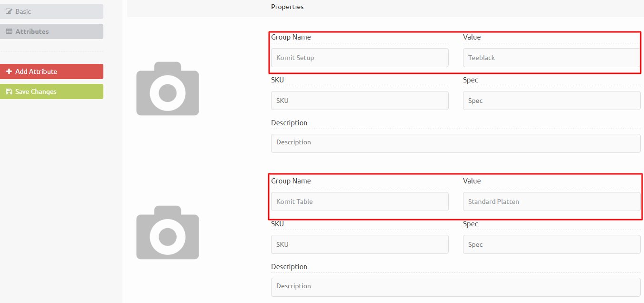Focus the Value field showing Teeblack

pos(552,58)
